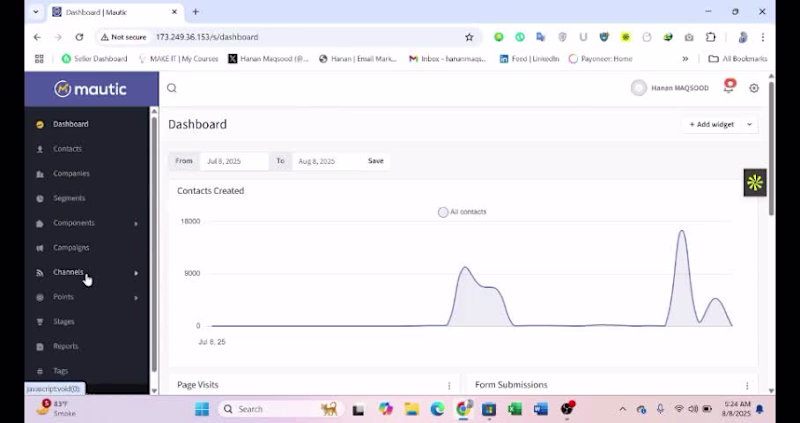Close the Dashboard | Mautic tab
This screenshot has width=800, height=423.
pyautogui.click(x=174, y=12)
